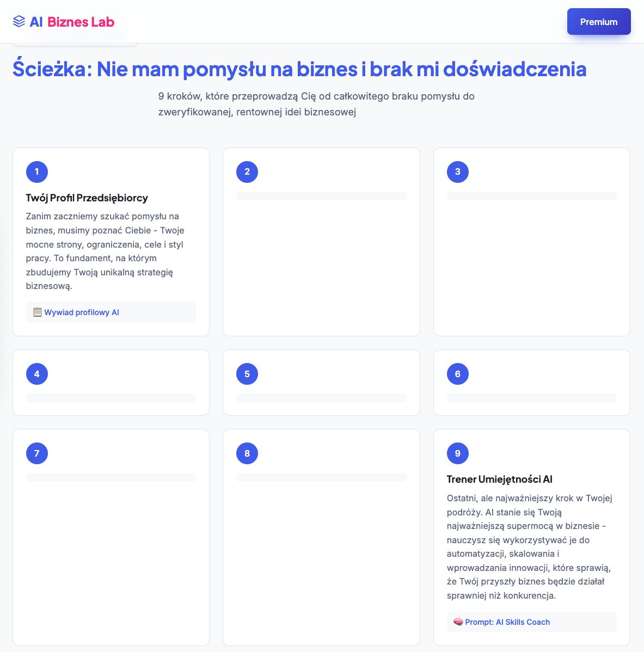Select the step 1 number badge
This screenshot has height=652, width=644.
37,172
